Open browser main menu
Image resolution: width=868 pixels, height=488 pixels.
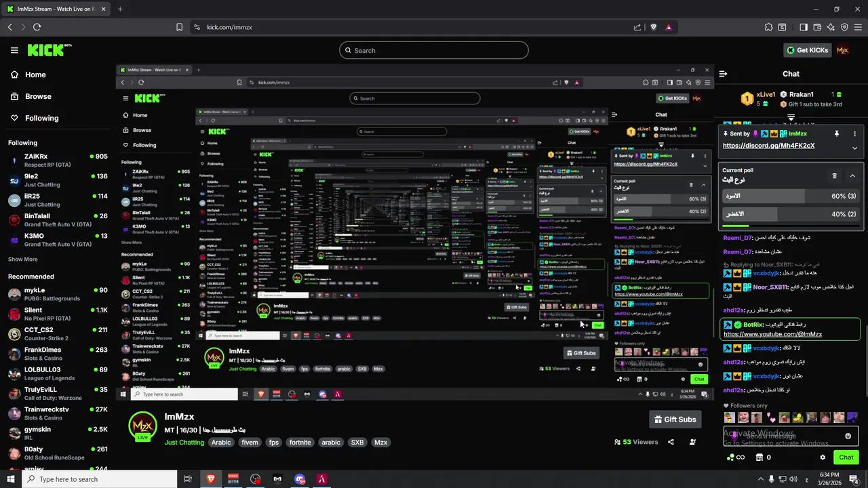(858, 27)
